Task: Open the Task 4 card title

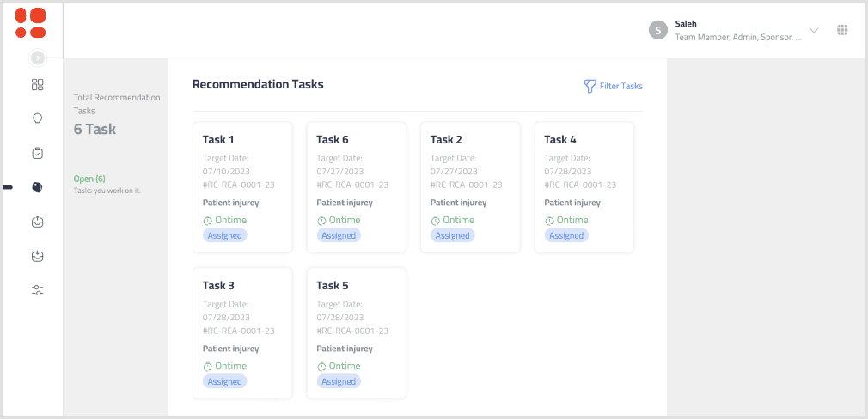Action: point(560,139)
